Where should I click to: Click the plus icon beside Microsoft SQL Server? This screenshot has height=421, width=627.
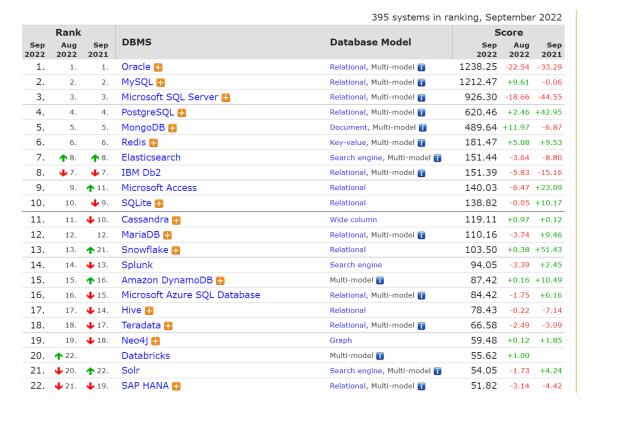pyautogui.click(x=226, y=98)
